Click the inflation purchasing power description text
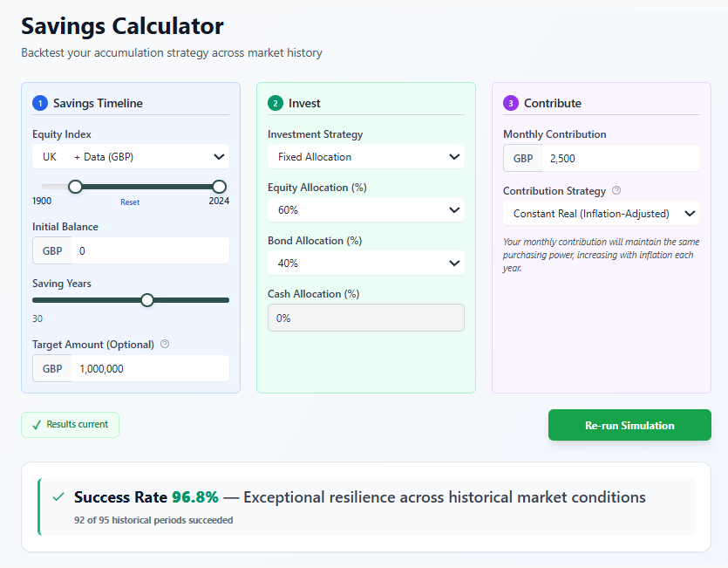728x568 pixels. (602, 255)
